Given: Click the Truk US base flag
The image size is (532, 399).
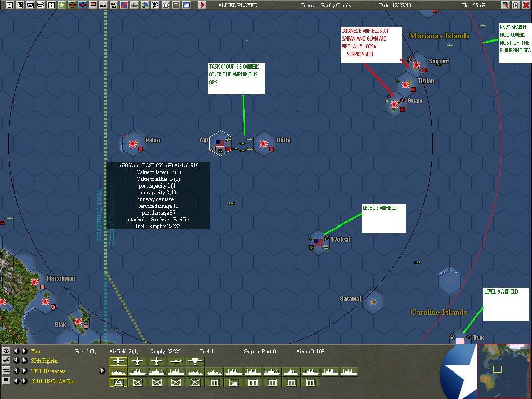Looking at the screenshot, I should click(460, 340).
